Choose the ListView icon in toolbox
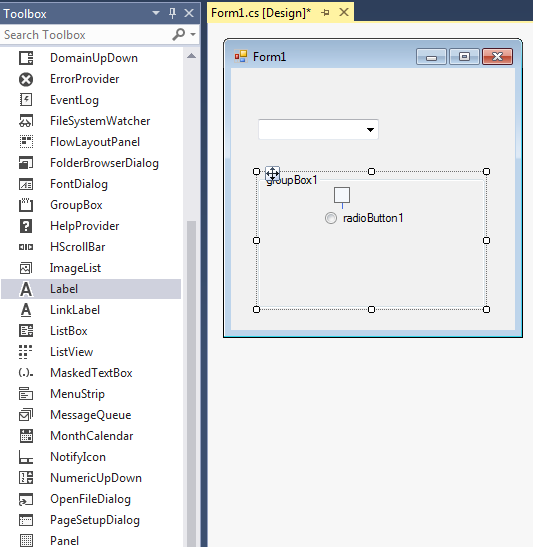 point(26,352)
